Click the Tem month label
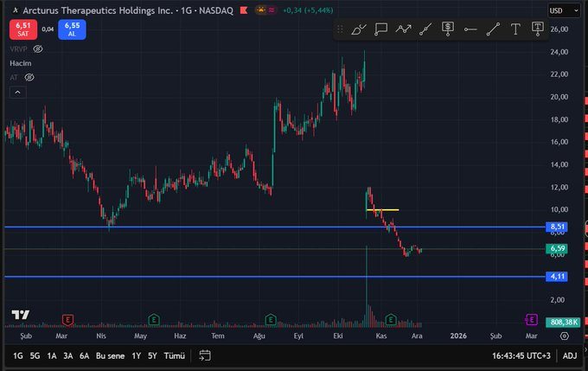 pos(218,336)
